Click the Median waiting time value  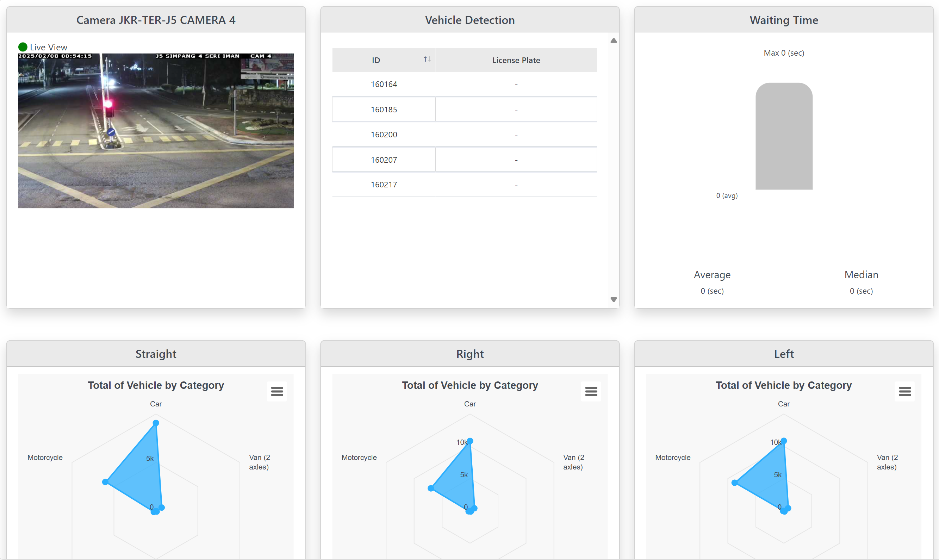[x=861, y=291]
